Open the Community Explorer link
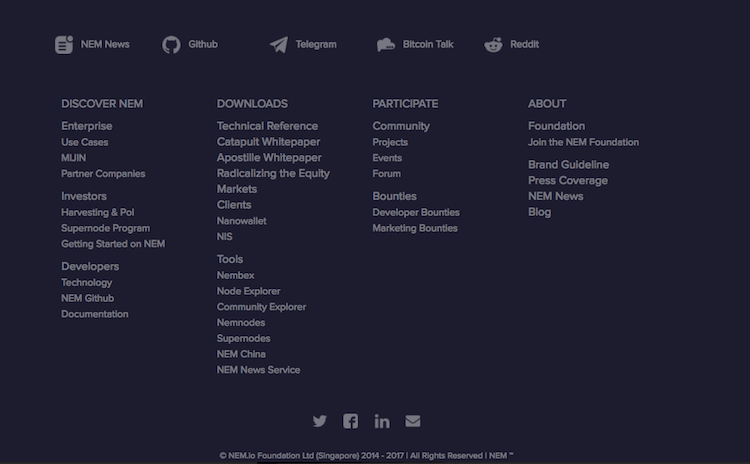This screenshot has height=464, width=750. click(261, 307)
